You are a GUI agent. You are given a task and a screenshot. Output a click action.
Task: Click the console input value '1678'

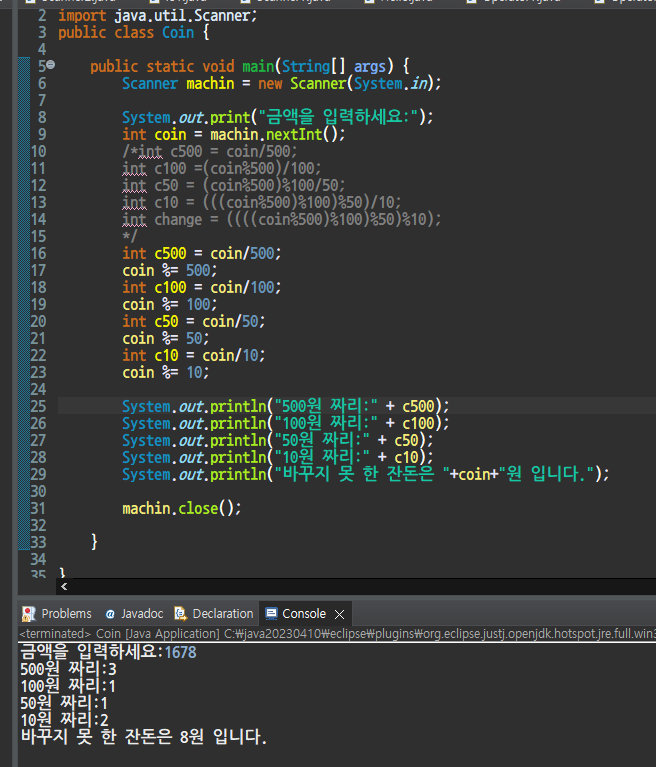coord(181,652)
